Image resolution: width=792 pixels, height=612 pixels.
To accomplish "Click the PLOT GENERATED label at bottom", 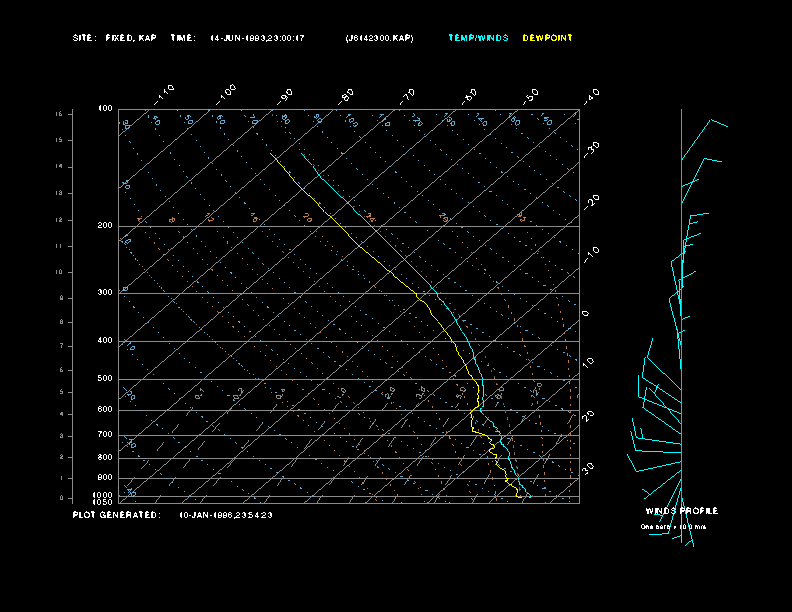I will coord(116,515).
